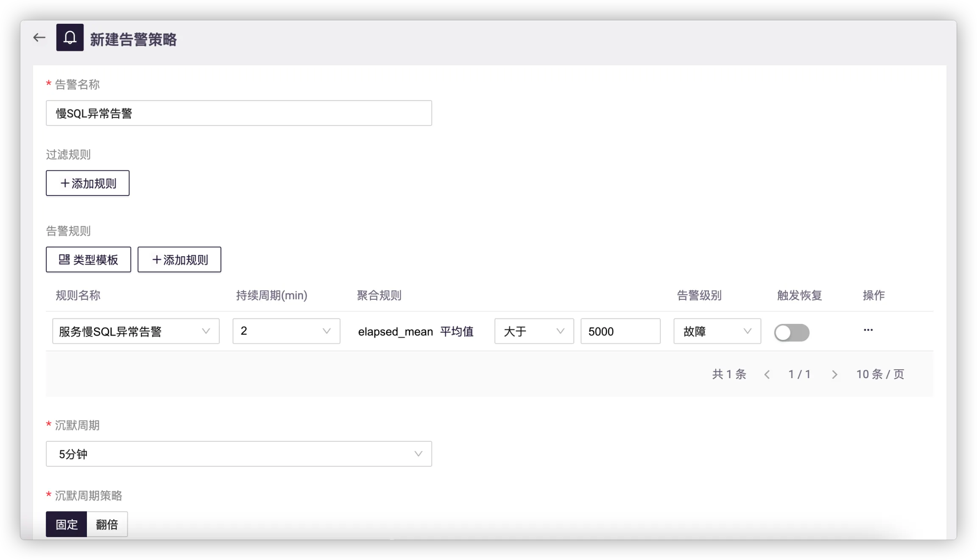Select 固定 silence period strategy
The height and width of the screenshot is (560, 977).
click(x=67, y=524)
